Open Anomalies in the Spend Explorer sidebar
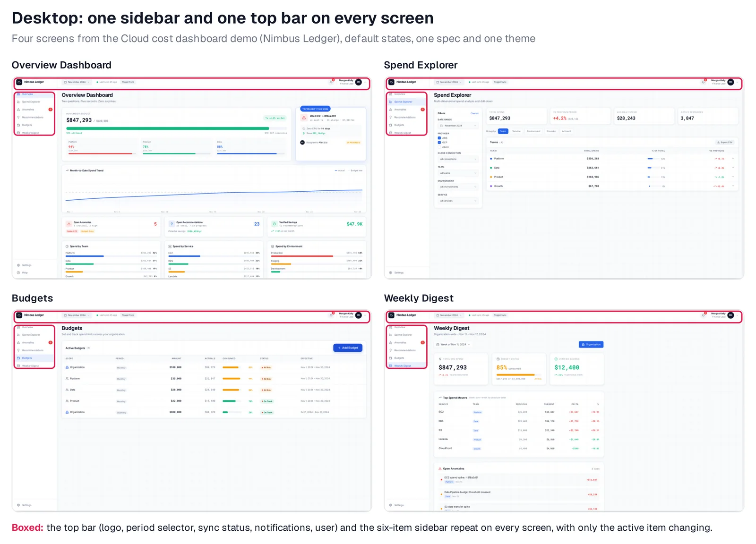756x544 pixels. [407, 110]
